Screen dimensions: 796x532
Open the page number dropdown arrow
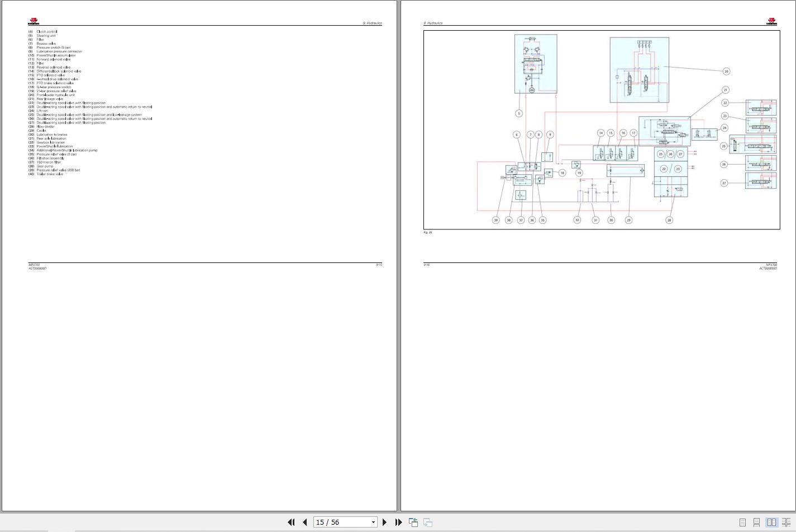coord(373,522)
